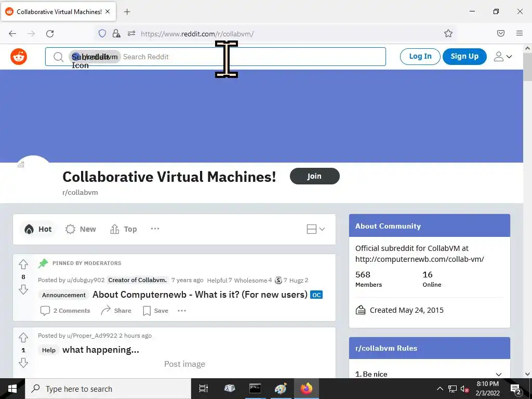The height and width of the screenshot is (399, 532).
Task: Go back with the browser back arrow
Action: click(x=12, y=33)
